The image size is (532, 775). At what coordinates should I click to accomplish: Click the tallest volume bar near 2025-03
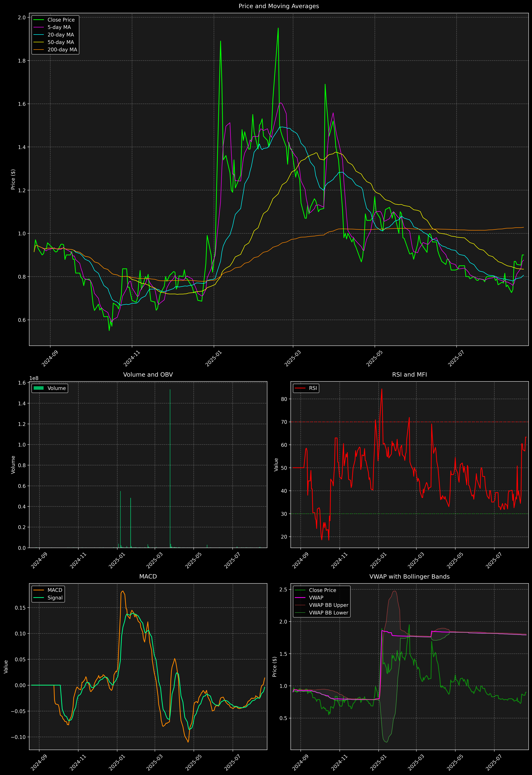[170, 467]
